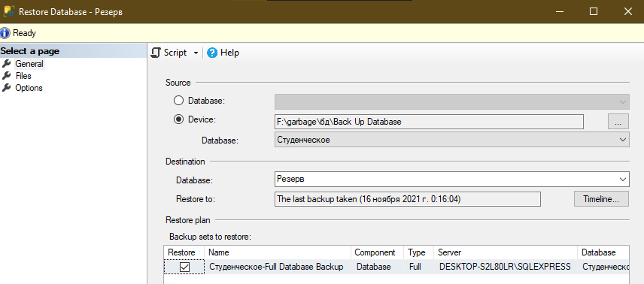
Task: Click the wrench icon beside General
Action: [x=7, y=64]
